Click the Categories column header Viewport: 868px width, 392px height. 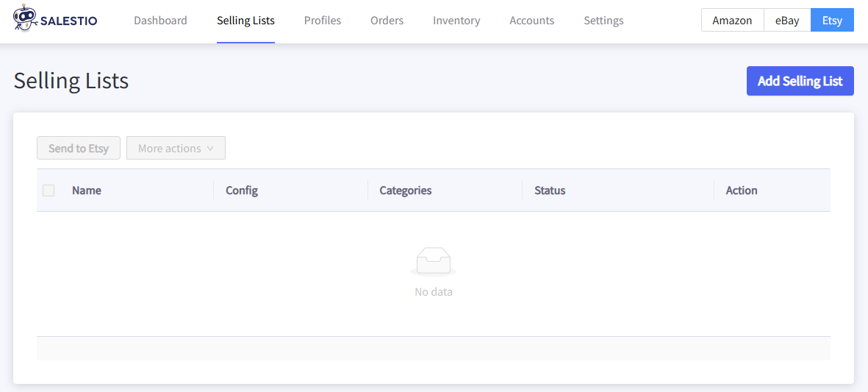tap(406, 190)
